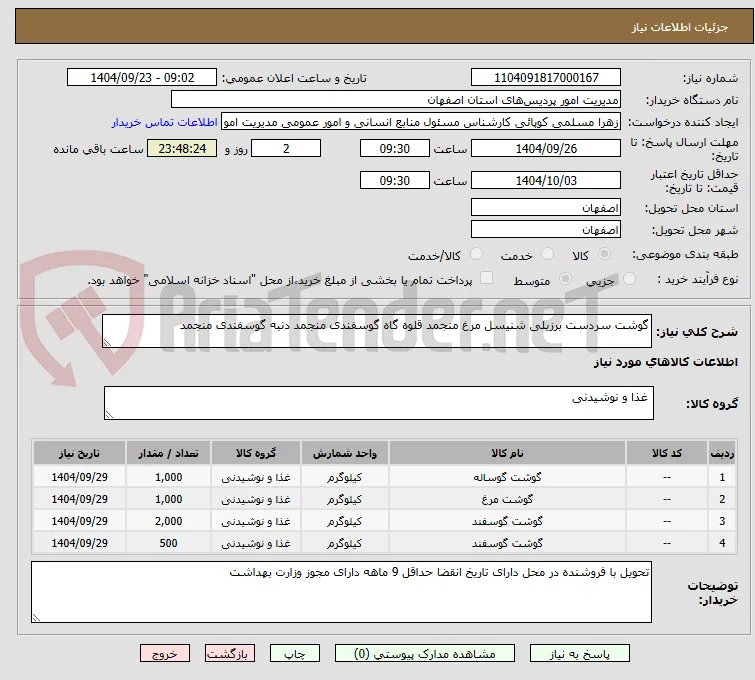Click the quantity 500 cell
The image size is (755, 680).
coord(169,543)
